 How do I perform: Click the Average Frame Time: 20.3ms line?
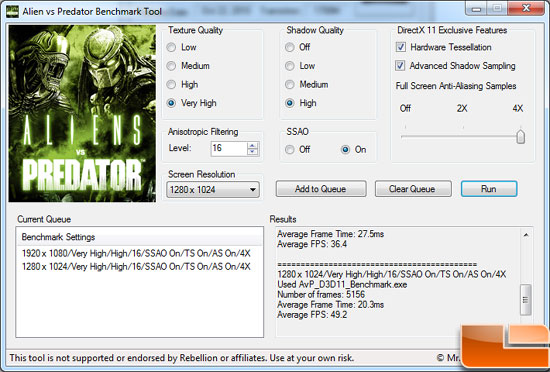coord(330,305)
